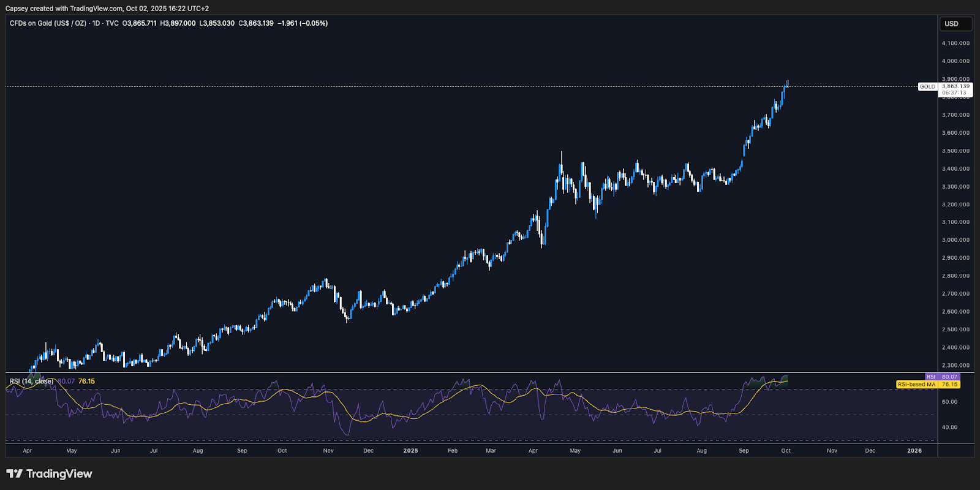Click the 60.00 level on RSI scale
This screenshot has width=980, height=490.
950,402
